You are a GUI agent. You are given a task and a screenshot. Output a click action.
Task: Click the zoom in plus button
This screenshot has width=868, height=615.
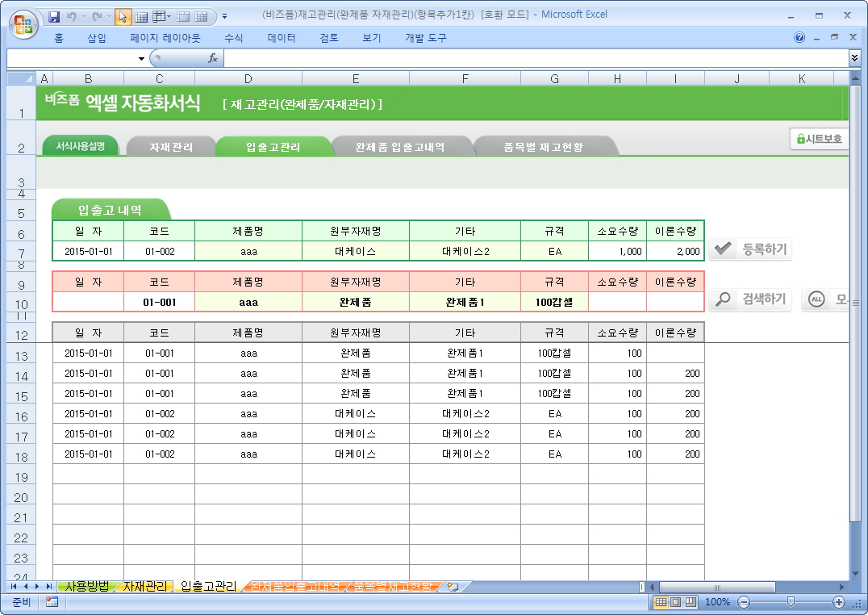[839, 602]
